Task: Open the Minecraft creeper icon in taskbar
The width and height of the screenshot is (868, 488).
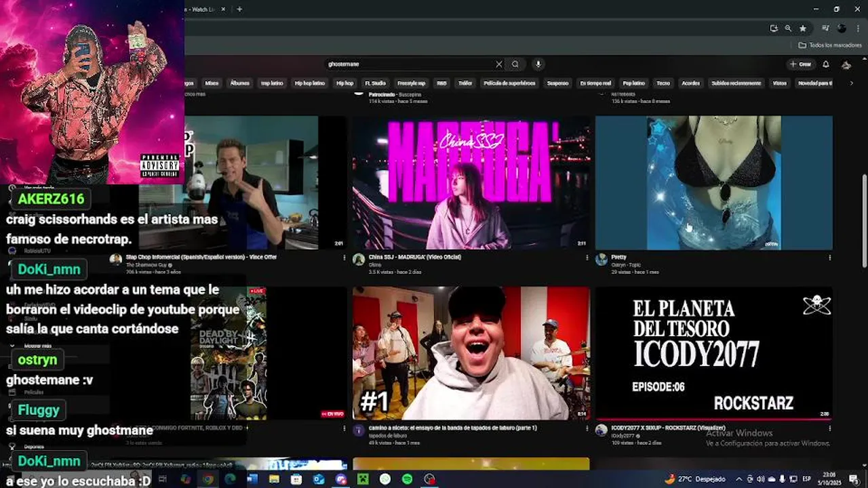Action: [362, 479]
